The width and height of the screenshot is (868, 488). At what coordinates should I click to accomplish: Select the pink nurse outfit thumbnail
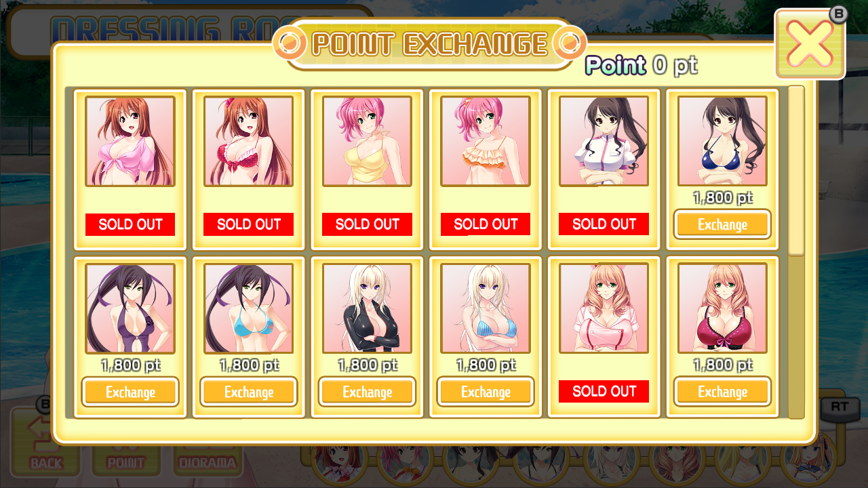[x=604, y=308]
